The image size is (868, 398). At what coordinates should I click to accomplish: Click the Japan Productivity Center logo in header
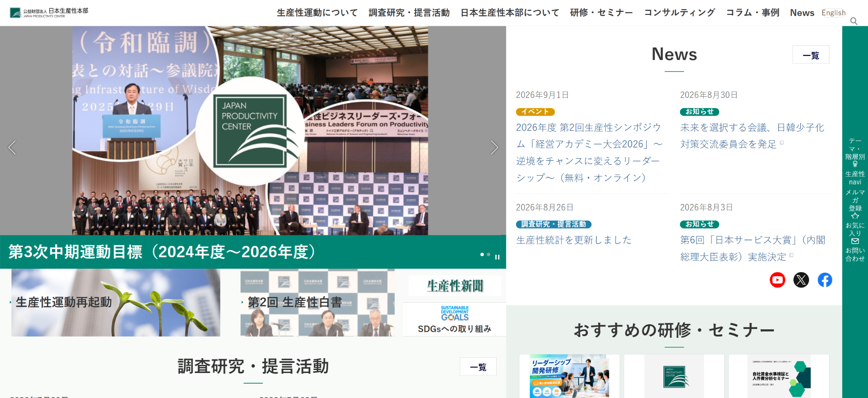tap(49, 13)
